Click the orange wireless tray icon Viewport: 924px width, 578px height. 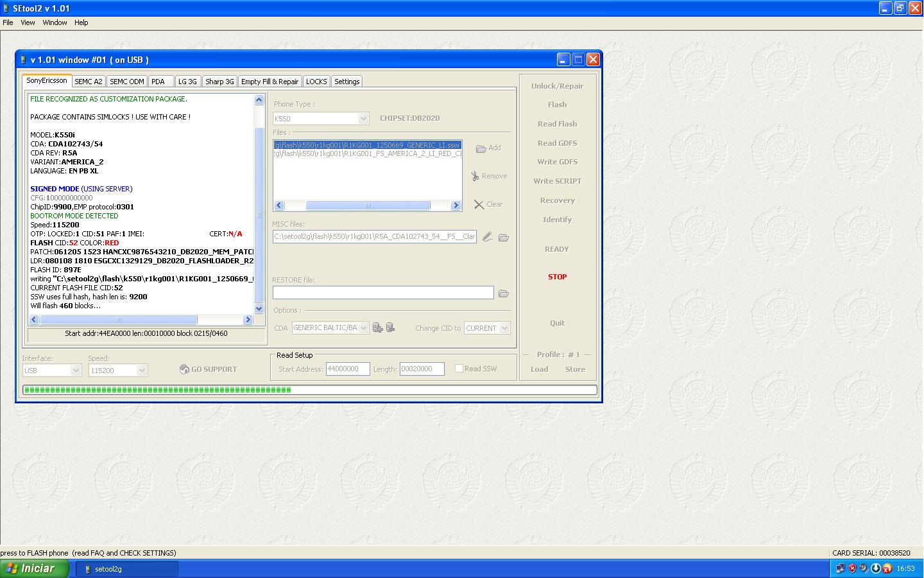887,568
